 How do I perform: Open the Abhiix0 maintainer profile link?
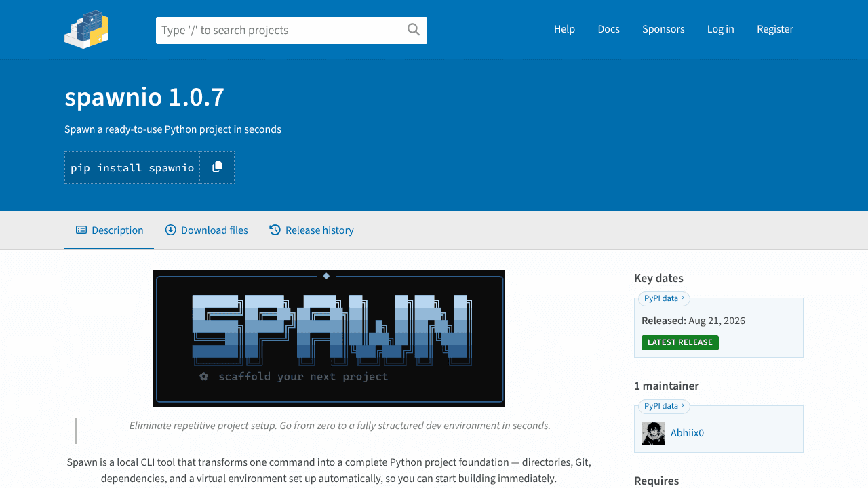(687, 433)
